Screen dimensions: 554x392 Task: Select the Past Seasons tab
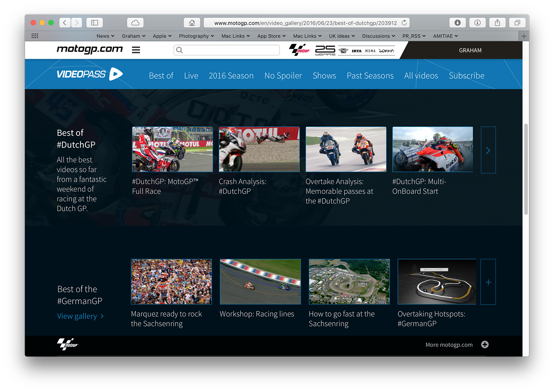click(x=370, y=76)
